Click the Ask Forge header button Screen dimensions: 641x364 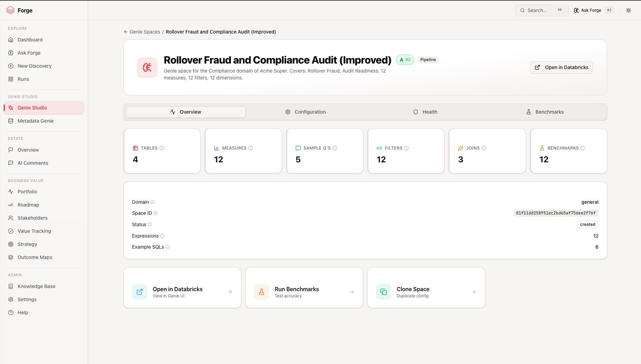593,10
